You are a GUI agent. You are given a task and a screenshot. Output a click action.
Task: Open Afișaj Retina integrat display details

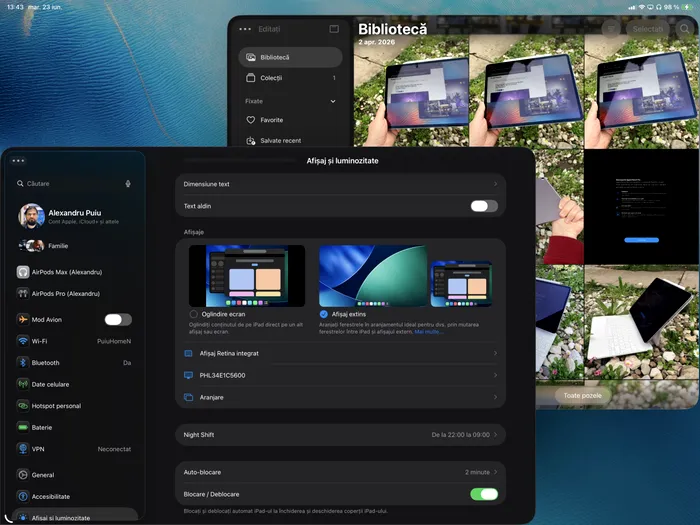coord(340,353)
